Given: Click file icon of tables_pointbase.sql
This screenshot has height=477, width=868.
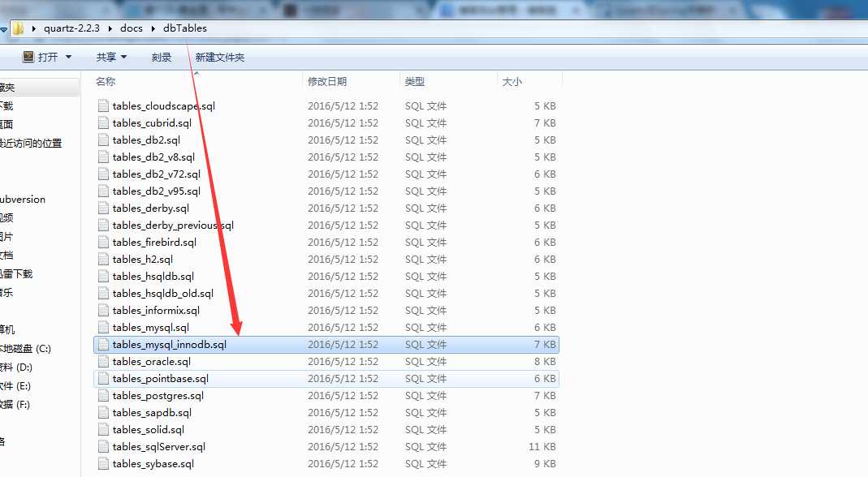Looking at the screenshot, I should (x=103, y=379).
